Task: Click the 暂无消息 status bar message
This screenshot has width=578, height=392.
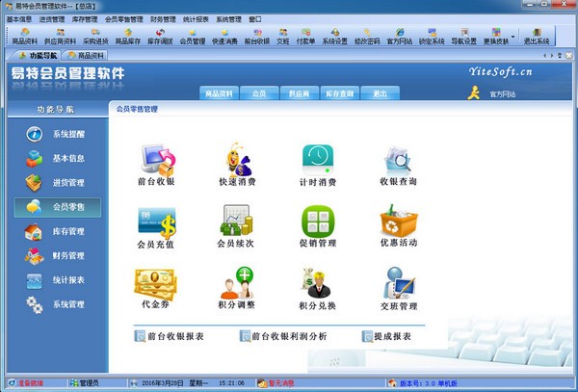Action: coord(280,382)
